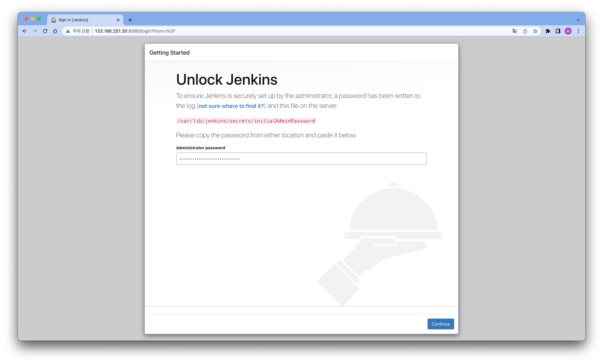Image resolution: width=603 pixels, height=364 pixels.
Task: Reload the Jenkins page
Action: 45,31
